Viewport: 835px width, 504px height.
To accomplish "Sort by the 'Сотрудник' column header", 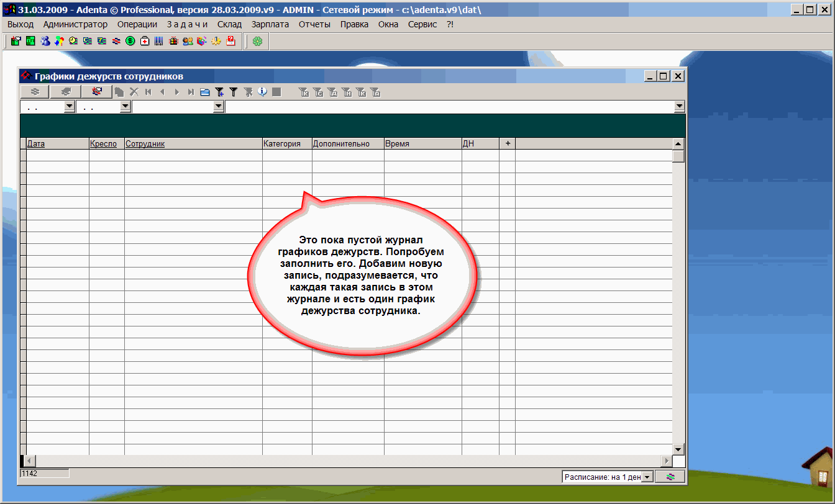I will click(145, 143).
